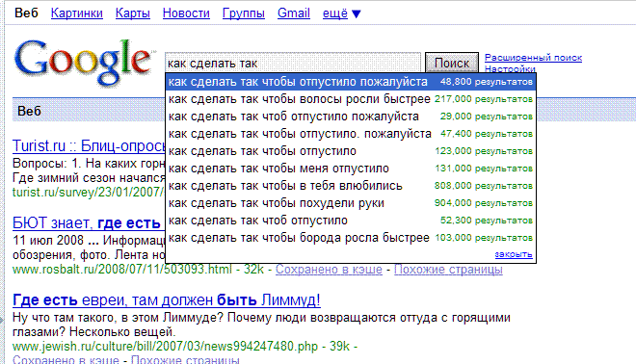Click the Google logo

coord(83,62)
